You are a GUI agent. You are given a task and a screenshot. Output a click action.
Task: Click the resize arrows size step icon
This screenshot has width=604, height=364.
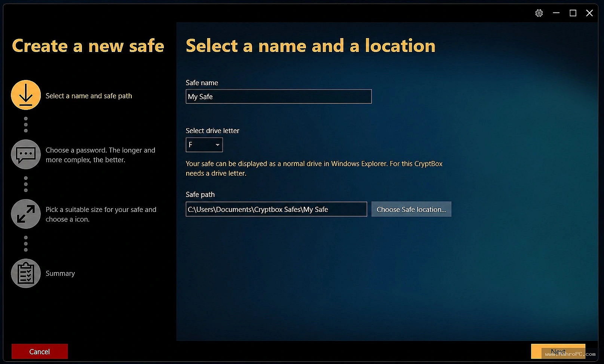[26, 214]
